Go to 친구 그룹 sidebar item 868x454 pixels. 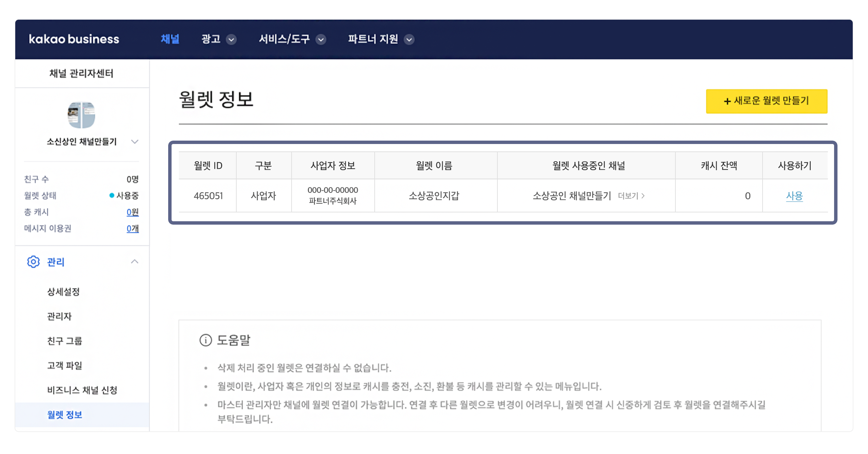(x=64, y=341)
